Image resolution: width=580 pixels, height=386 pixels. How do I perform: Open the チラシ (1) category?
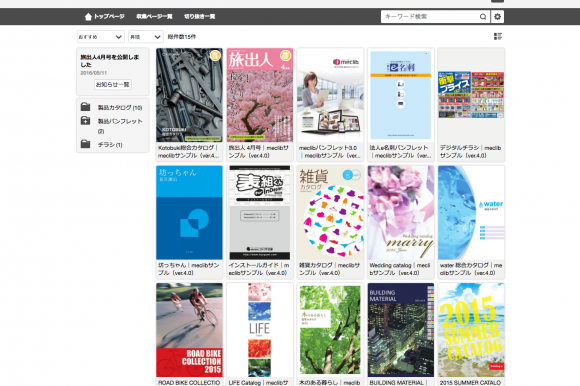point(110,145)
